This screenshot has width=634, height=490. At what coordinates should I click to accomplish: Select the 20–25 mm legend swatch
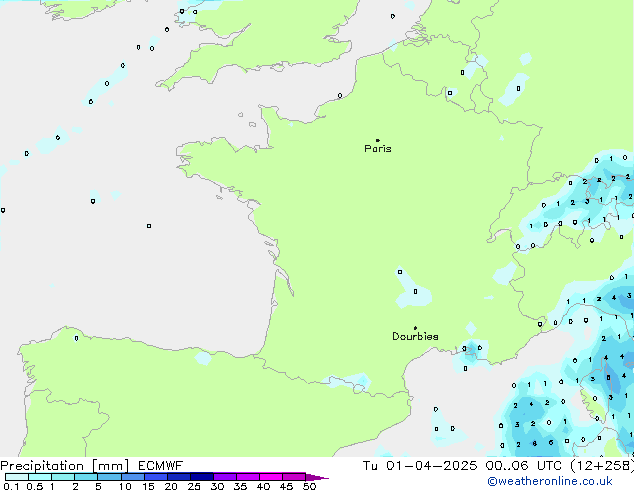pos(178,477)
